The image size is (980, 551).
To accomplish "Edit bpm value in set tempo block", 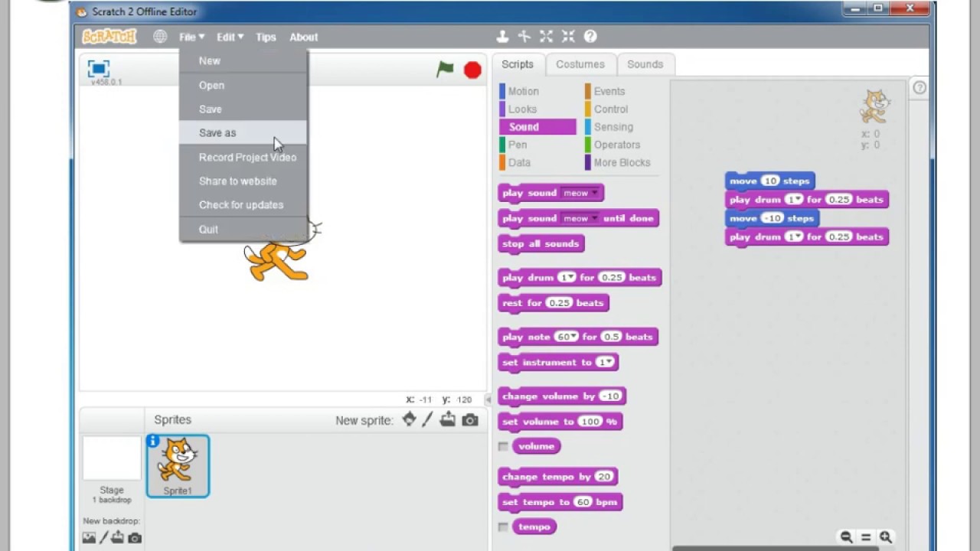I will tap(583, 502).
